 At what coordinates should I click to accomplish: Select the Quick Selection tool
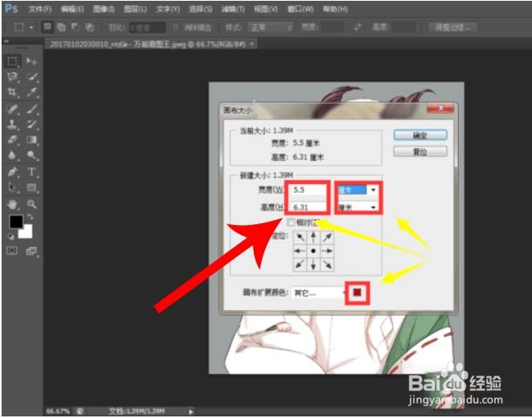point(31,76)
